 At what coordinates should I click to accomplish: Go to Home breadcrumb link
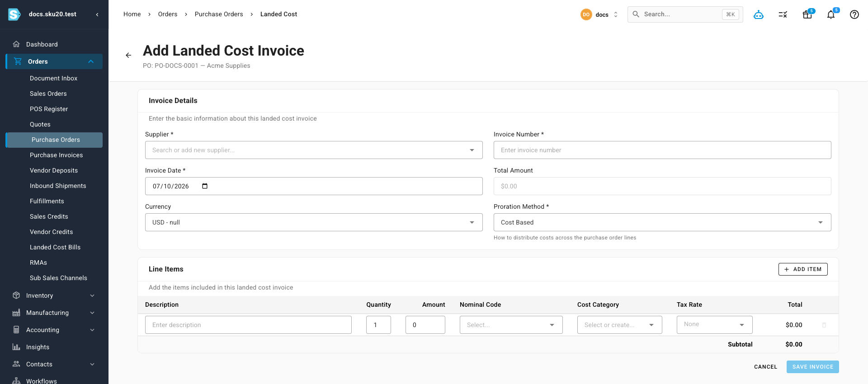132,14
